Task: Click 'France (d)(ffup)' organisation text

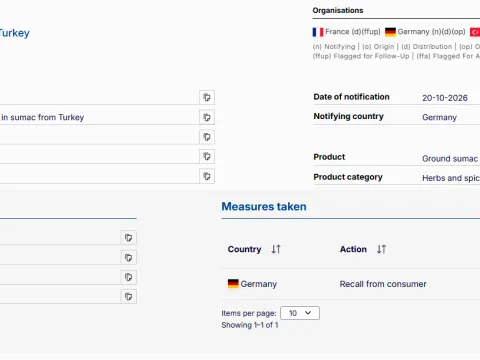Action: click(x=353, y=32)
